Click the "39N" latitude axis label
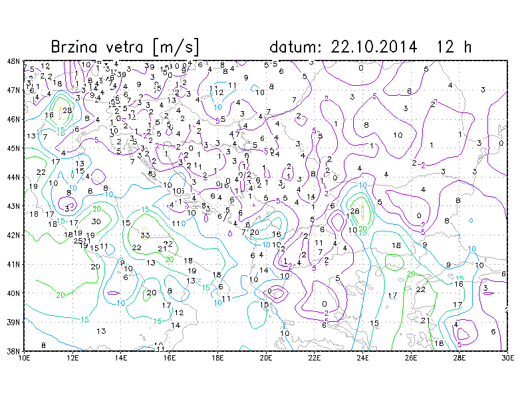Image resolution: width=532 pixels, height=411 pixels. (13, 322)
